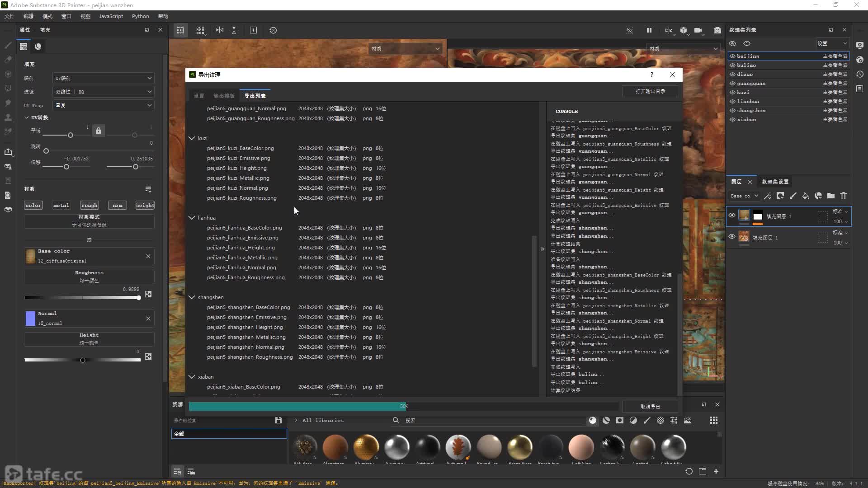The height and width of the screenshot is (488, 868).
Task: Switch to the 纹理集设置 tab
Action: coord(775,182)
